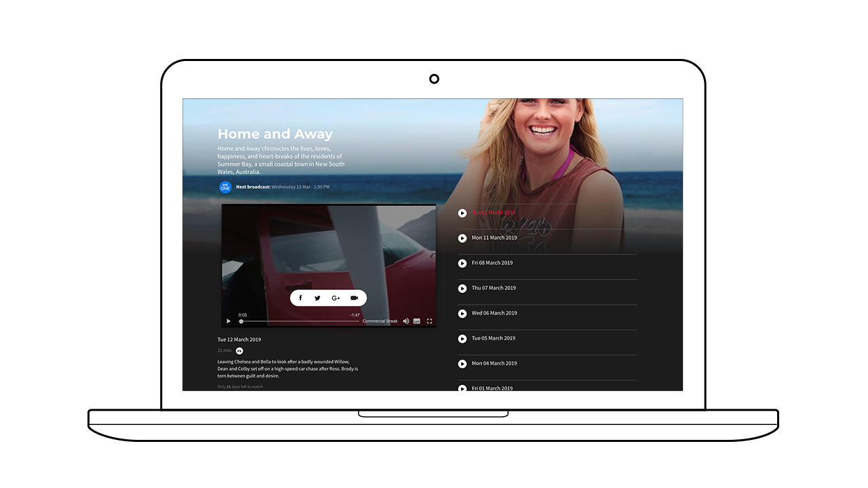Click the video camera icon in share bar
The width and height of the screenshot is (868, 488).
coord(354,298)
